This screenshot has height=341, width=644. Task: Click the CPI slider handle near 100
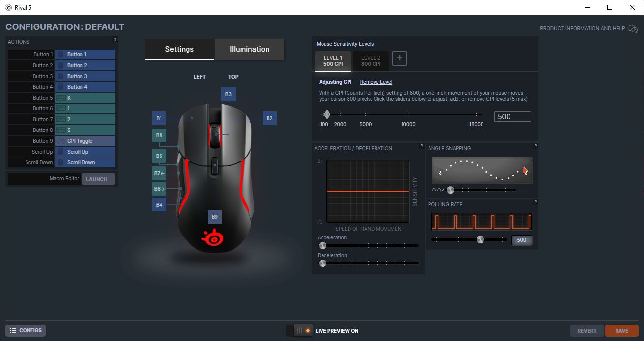(326, 115)
